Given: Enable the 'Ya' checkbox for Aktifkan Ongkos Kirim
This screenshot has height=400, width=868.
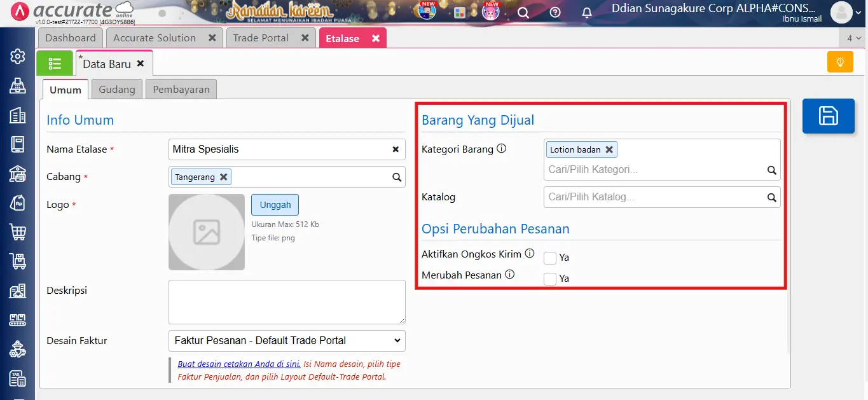Looking at the screenshot, I should click(x=549, y=258).
